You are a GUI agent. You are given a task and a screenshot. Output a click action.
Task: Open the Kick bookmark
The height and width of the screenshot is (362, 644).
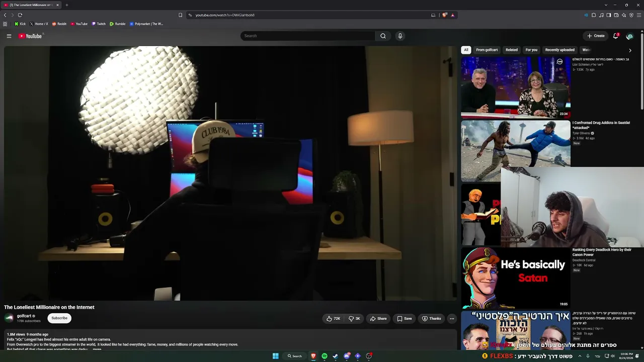coord(20,24)
